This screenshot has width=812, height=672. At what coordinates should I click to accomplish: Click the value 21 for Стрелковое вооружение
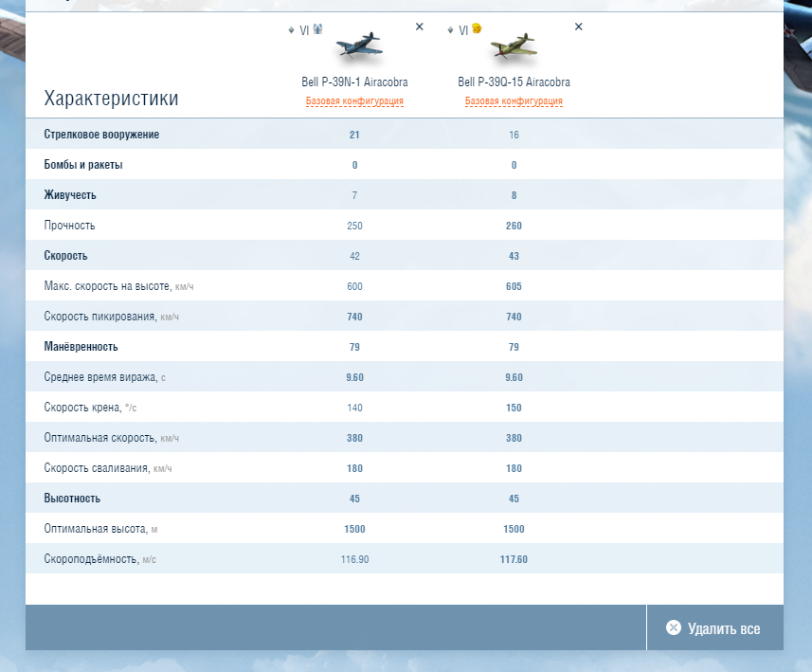354,135
